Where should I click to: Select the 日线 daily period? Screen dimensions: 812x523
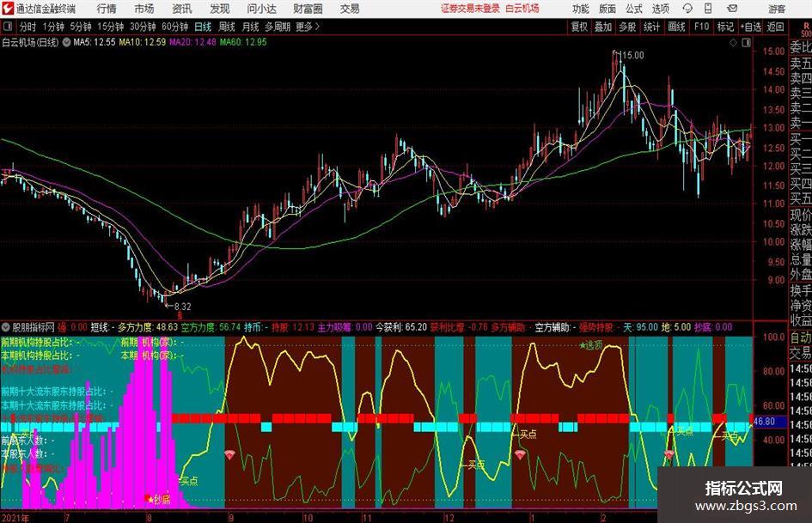tap(203, 27)
